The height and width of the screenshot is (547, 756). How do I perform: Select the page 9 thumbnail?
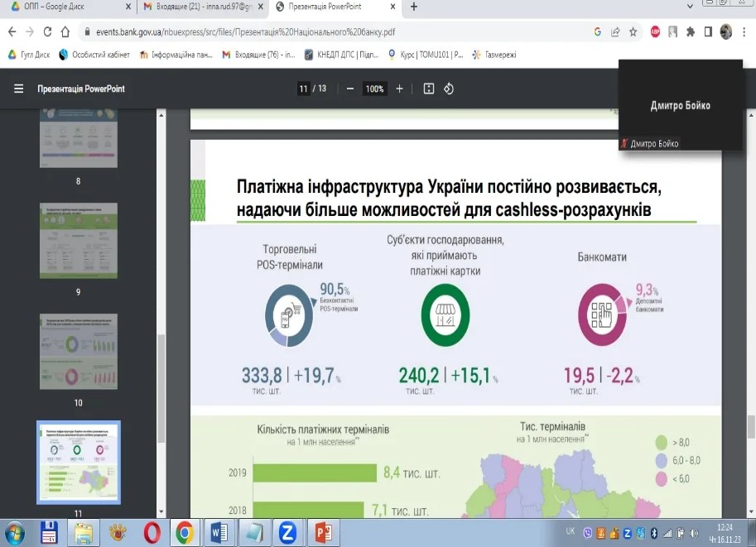[79, 242]
